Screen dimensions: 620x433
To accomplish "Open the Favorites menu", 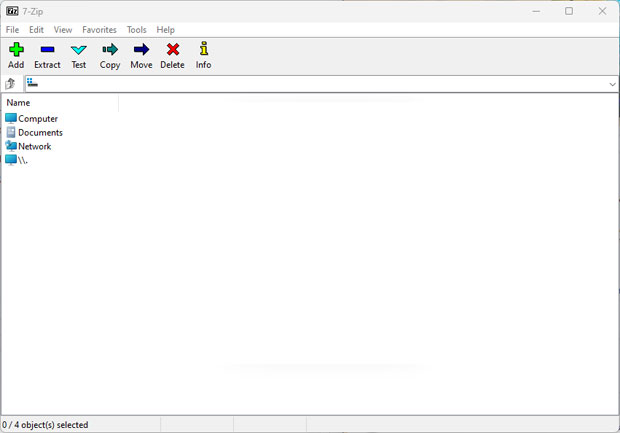I will [x=99, y=30].
